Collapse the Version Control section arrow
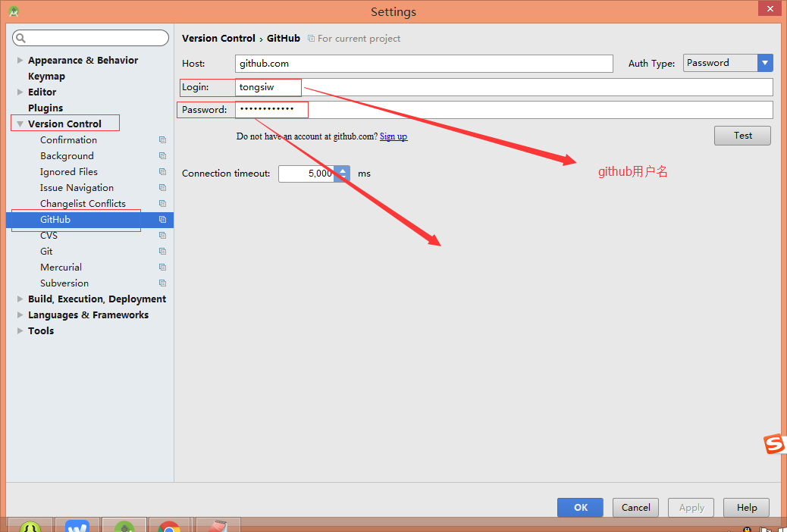The width and height of the screenshot is (787, 532). click(20, 124)
